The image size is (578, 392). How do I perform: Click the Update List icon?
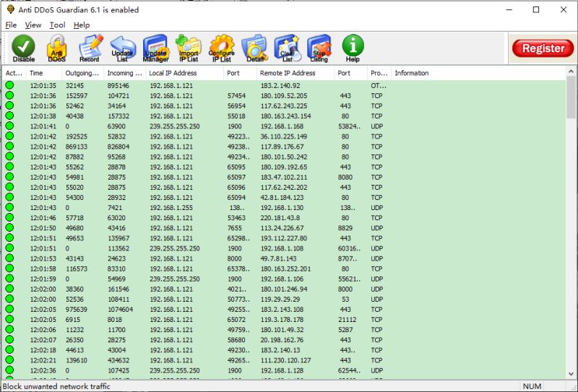click(x=122, y=48)
